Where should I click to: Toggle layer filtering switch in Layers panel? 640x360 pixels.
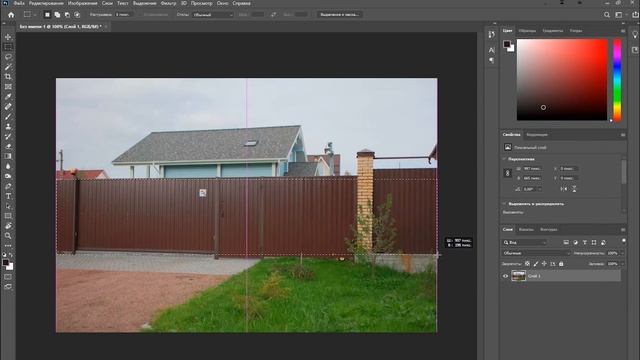click(x=623, y=241)
